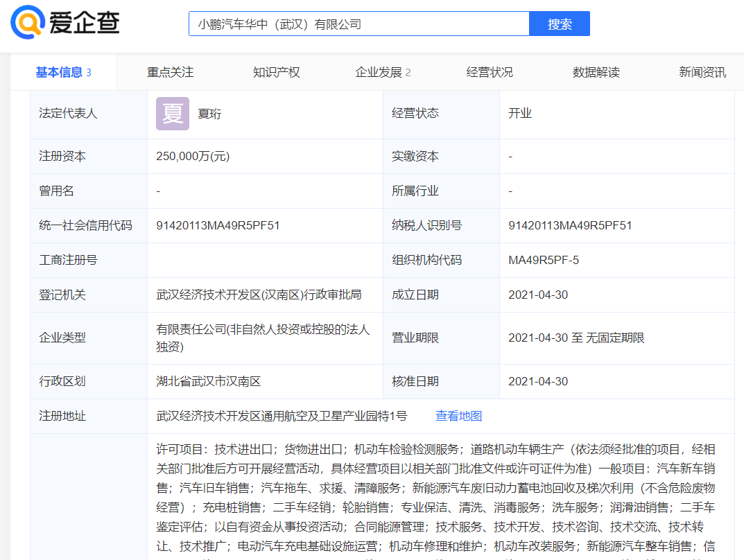Click the 曾用名 label cell
Screen dimensions: 744x560
click(x=89, y=191)
